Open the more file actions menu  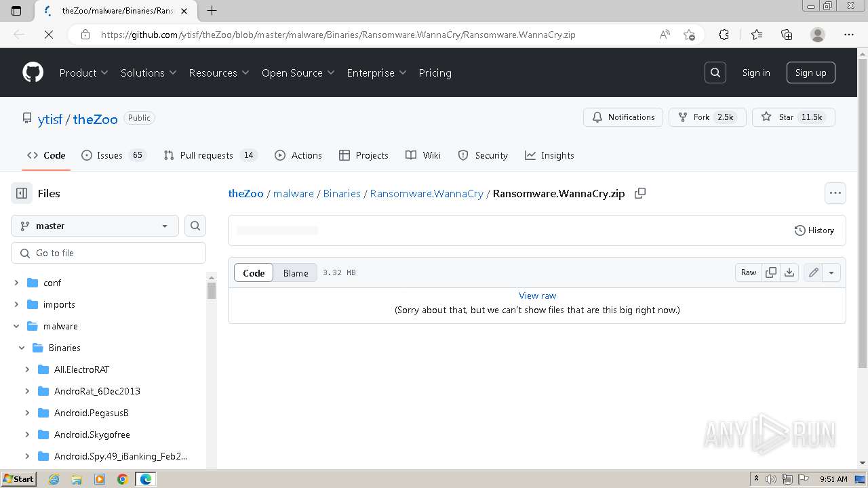click(835, 193)
